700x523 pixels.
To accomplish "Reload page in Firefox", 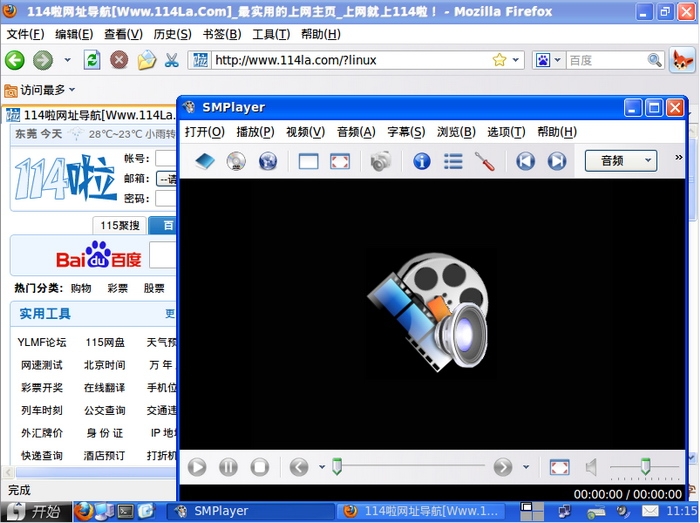I will tap(92, 60).
